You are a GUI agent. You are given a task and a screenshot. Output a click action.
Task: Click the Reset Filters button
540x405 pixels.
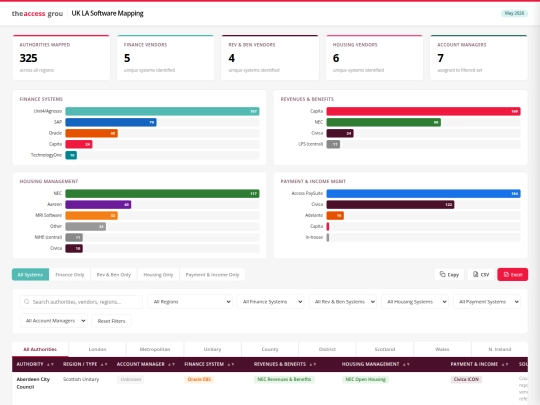(x=111, y=321)
